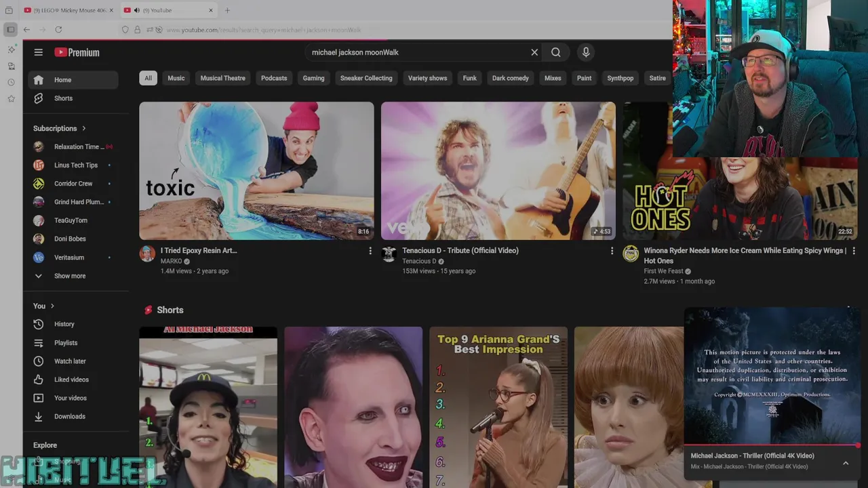
Task: Close the LEGO Mickey Mouse browser tab
Action: click(111, 10)
